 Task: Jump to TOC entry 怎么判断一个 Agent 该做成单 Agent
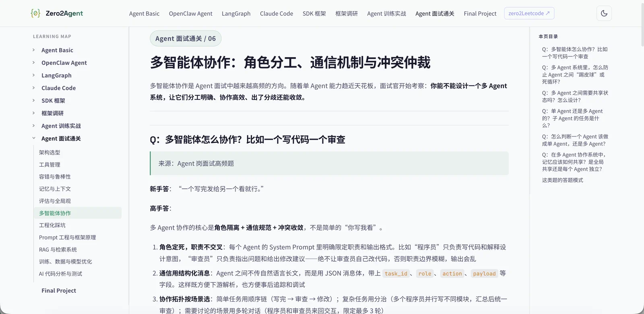(575, 140)
